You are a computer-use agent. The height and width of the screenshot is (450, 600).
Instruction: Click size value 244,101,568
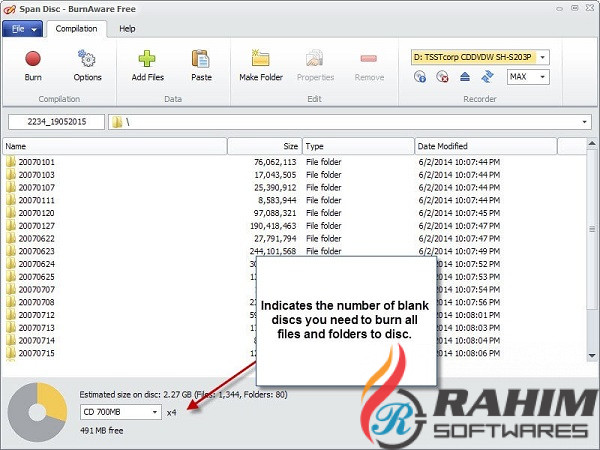coord(273,251)
